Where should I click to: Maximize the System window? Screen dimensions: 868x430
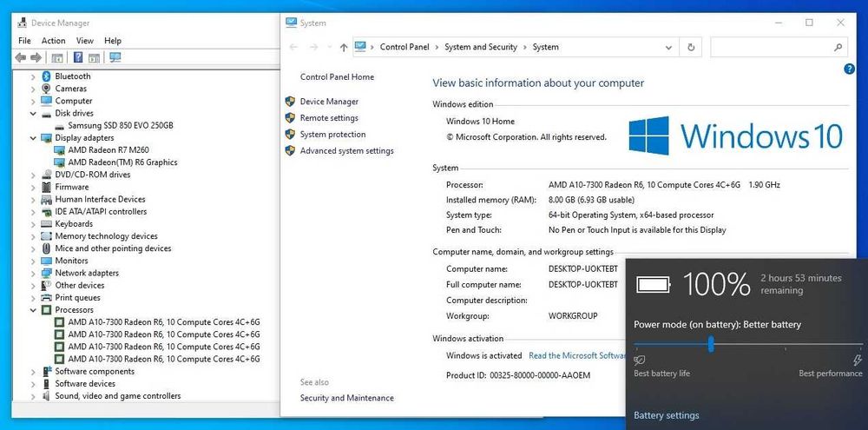pyautogui.click(x=809, y=23)
